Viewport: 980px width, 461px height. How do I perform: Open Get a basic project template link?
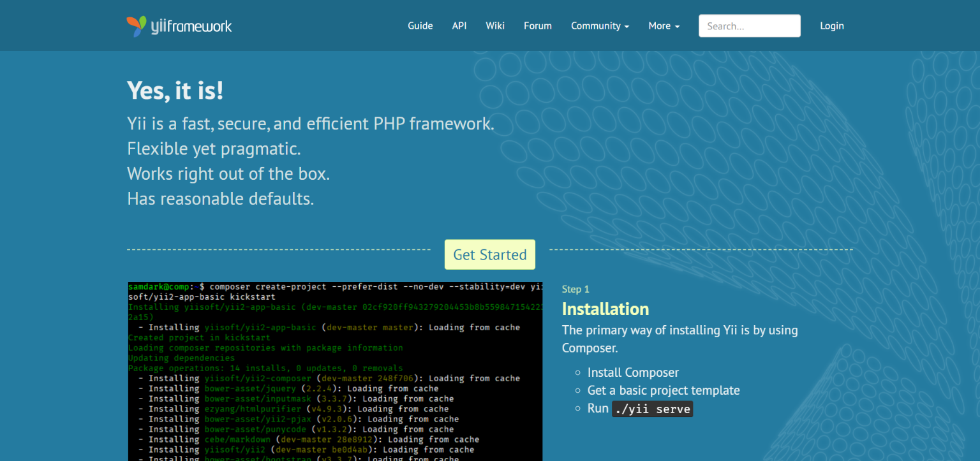(x=664, y=390)
